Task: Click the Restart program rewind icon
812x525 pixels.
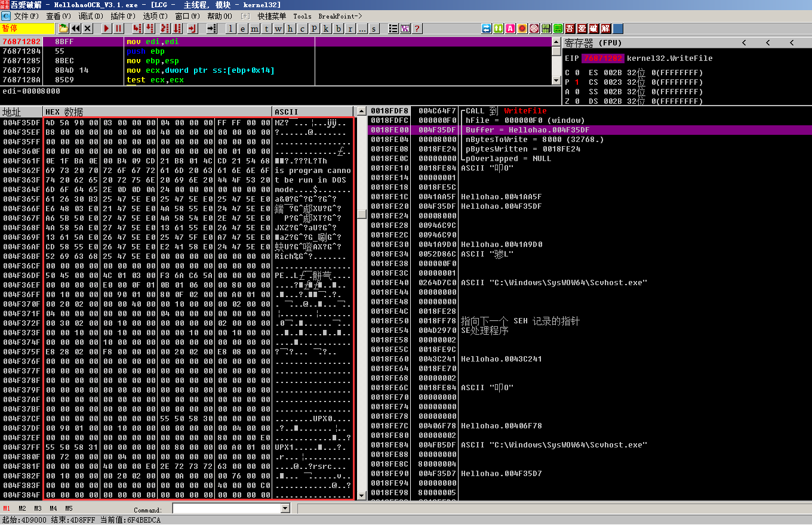Action: point(76,29)
